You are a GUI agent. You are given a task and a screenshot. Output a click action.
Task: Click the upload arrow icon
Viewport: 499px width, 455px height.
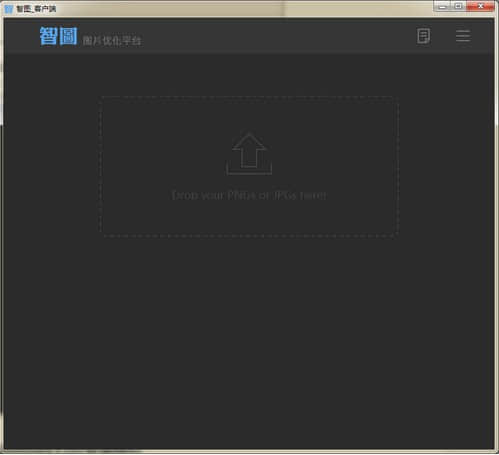pyautogui.click(x=249, y=150)
